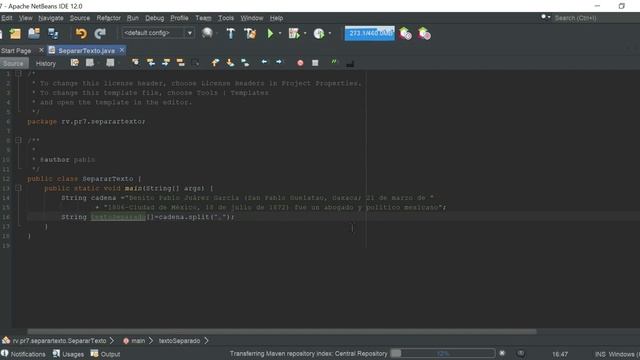640x360 pixels.
Task: Click the Undo arrow icon
Action: 81,33
